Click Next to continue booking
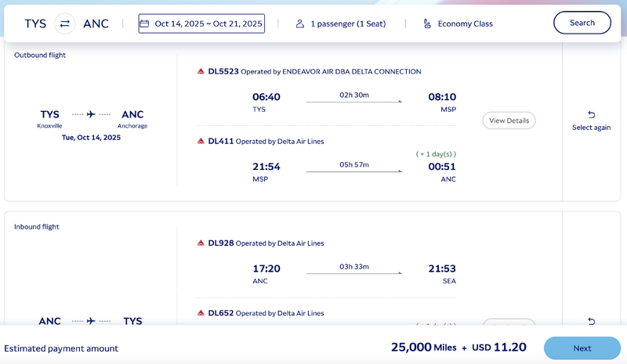Image resolution: width=627 pixels, height=364 pixels. (582, 348)
